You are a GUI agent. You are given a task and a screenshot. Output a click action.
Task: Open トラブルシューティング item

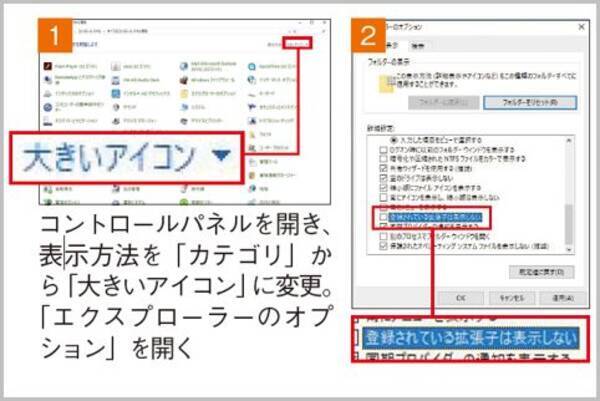click(x=271, y=121)
